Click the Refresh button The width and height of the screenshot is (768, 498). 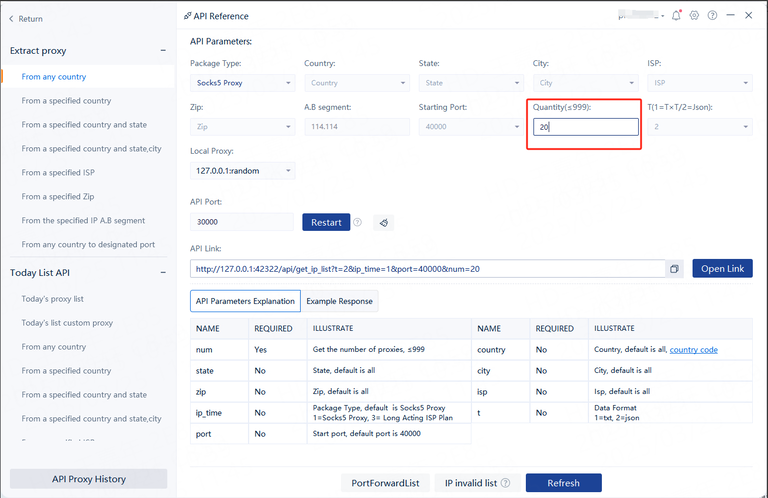click(563, 483)
